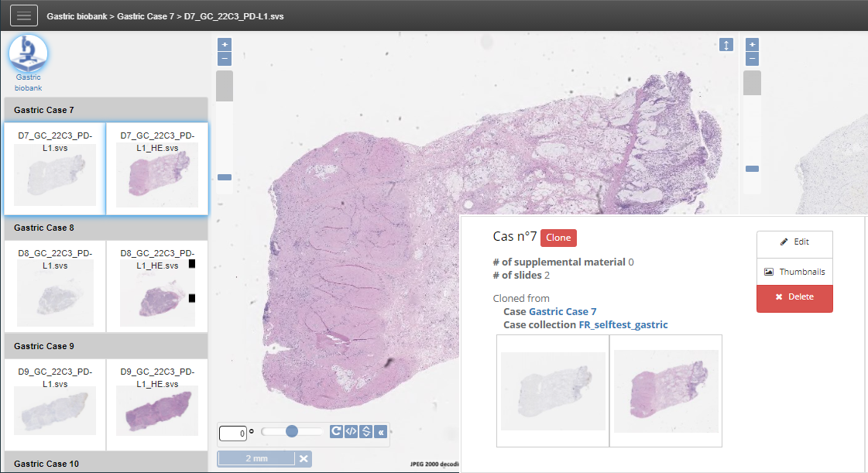Click the code brackets icon in rotation toolbar
This screenshot has height=473, width=868.
point(351,432)
